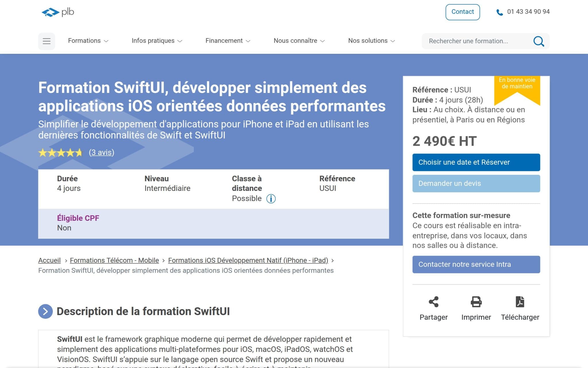Click the search magnifier icon
588x368 pixels.
pos(539,41)
